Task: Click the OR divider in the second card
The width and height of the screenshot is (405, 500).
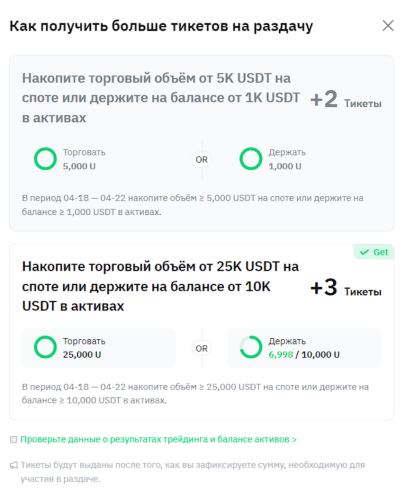Action: pos(202,348)
